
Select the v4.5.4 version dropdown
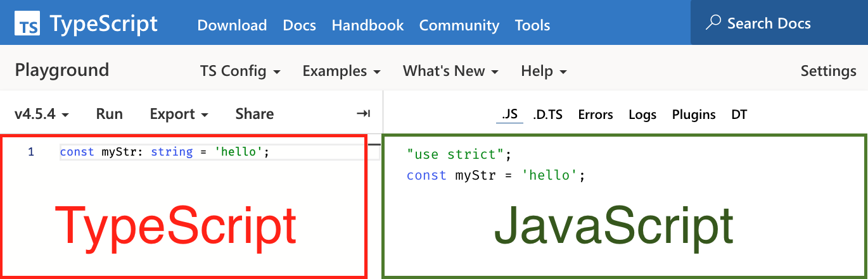click(x=42, y=114)
